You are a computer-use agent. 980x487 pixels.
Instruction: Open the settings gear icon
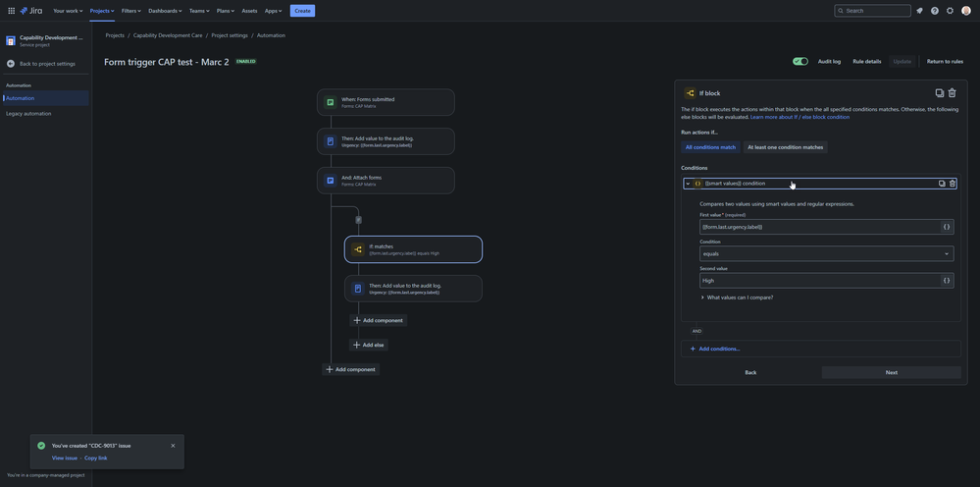tap(950, 11)
